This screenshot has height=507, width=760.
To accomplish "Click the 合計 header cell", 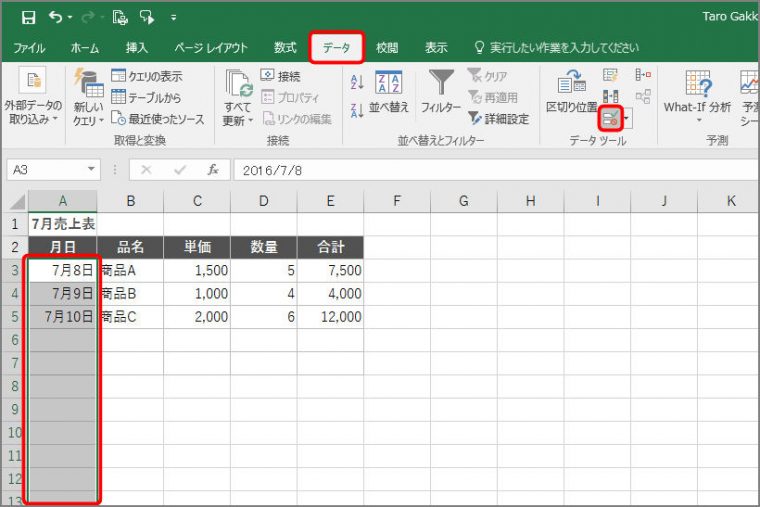I will 330,247.
